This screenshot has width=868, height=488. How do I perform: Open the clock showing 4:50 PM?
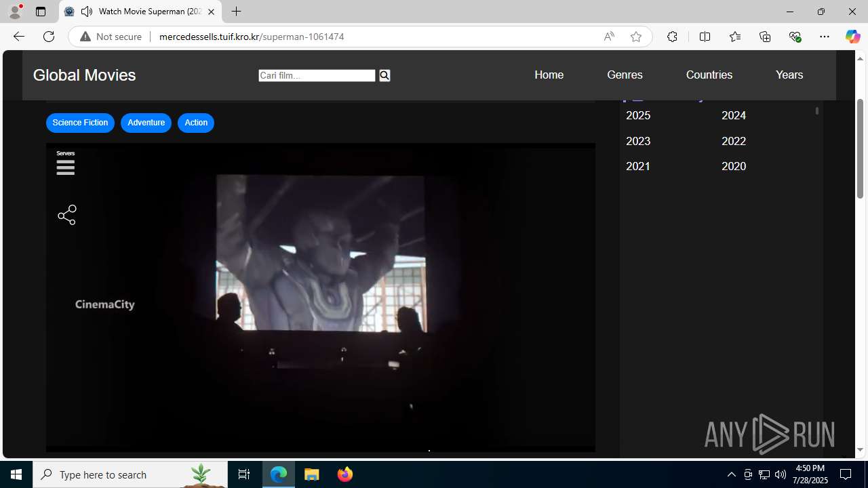(x=810, y=474)
